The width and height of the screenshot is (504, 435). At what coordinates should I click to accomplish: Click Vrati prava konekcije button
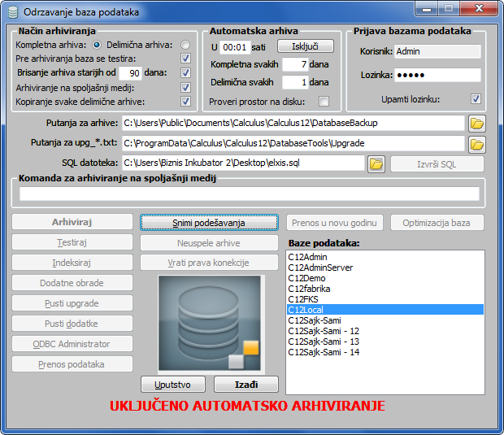(209, 263)
